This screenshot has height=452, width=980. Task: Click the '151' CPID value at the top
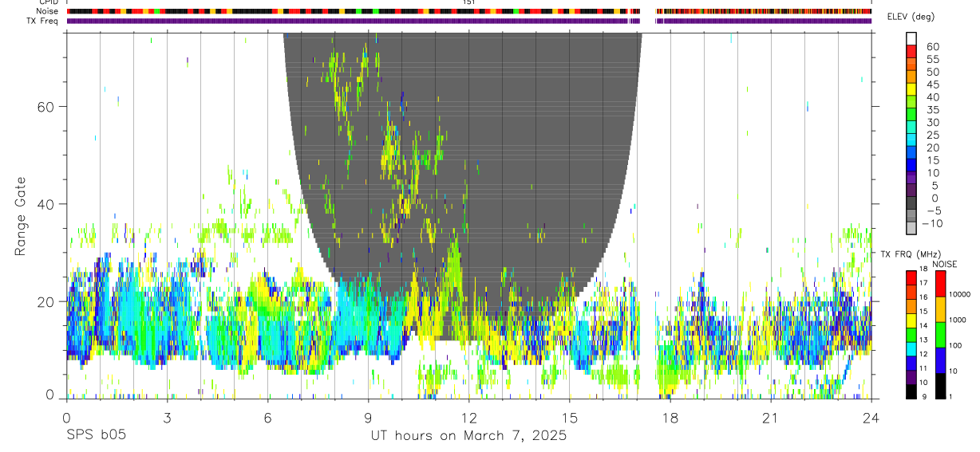468,2
